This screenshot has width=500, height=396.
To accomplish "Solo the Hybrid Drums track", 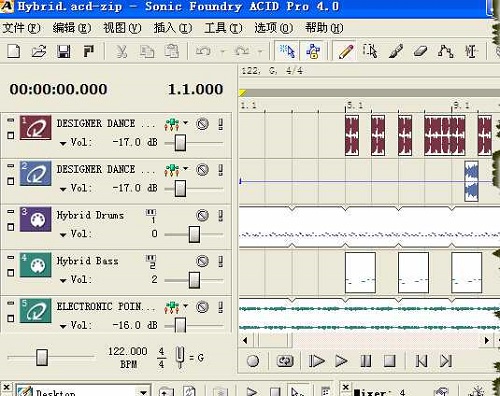I will 221,216.
